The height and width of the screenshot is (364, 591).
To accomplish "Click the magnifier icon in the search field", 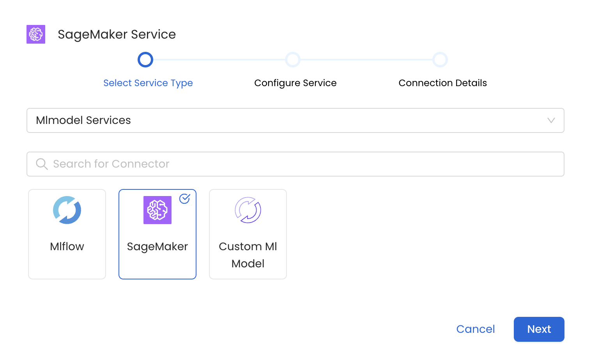I will pyautogui.click(x=42, y=164).
